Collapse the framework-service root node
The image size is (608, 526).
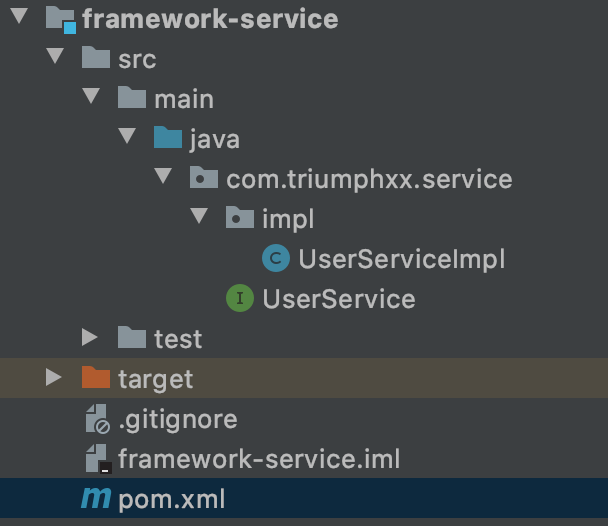click(21, 18)
